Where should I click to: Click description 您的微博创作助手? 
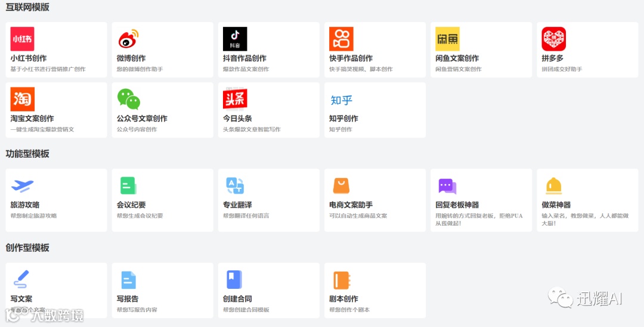click(x=140, y=69)
